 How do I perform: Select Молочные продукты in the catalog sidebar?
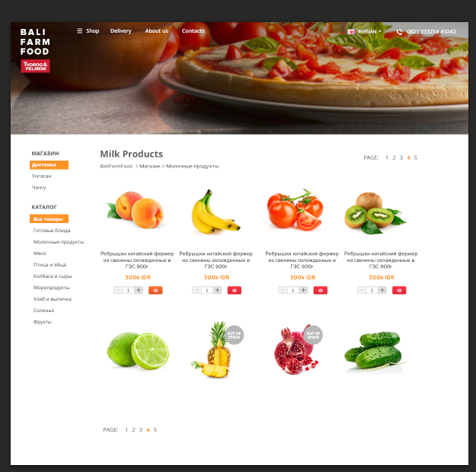click(x=59, y=242)
